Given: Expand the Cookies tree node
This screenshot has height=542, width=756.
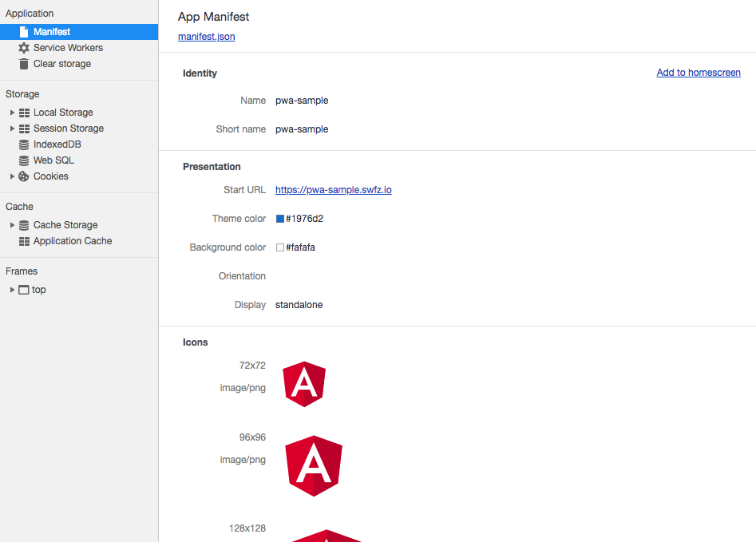Looking at the screenshot, I should [12, 176].
